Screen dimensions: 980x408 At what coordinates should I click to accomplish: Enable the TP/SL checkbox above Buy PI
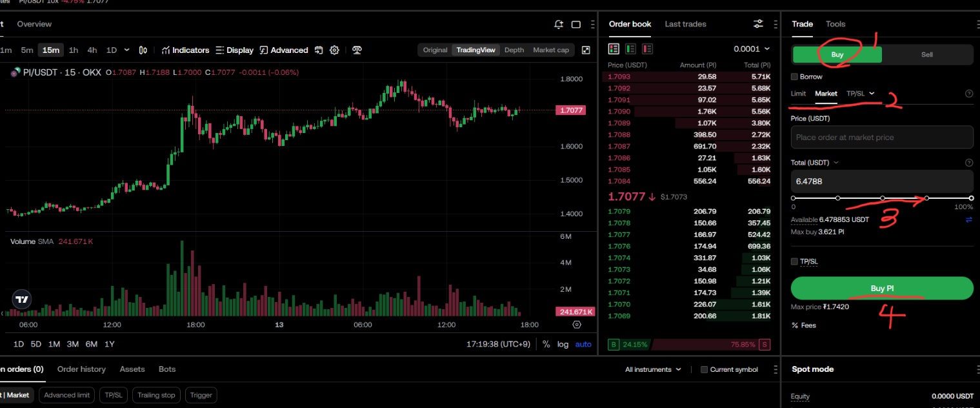(x=795, y=261)
